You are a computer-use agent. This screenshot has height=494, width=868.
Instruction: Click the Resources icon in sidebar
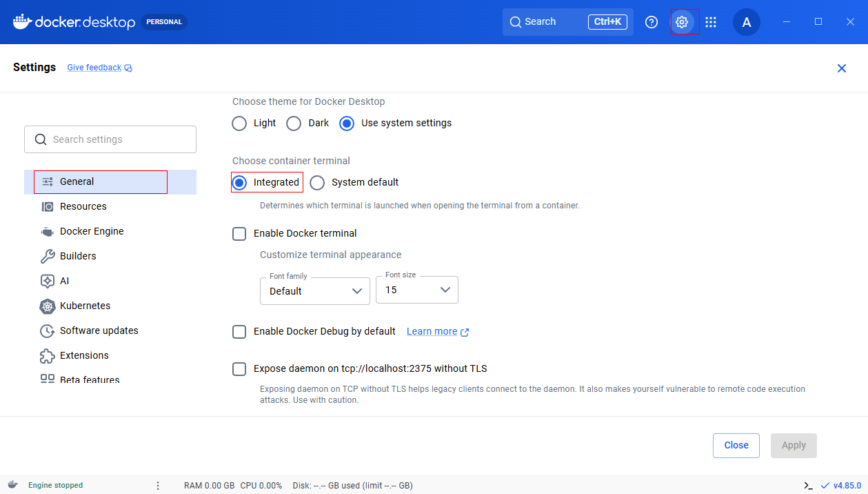coord(48,206)
